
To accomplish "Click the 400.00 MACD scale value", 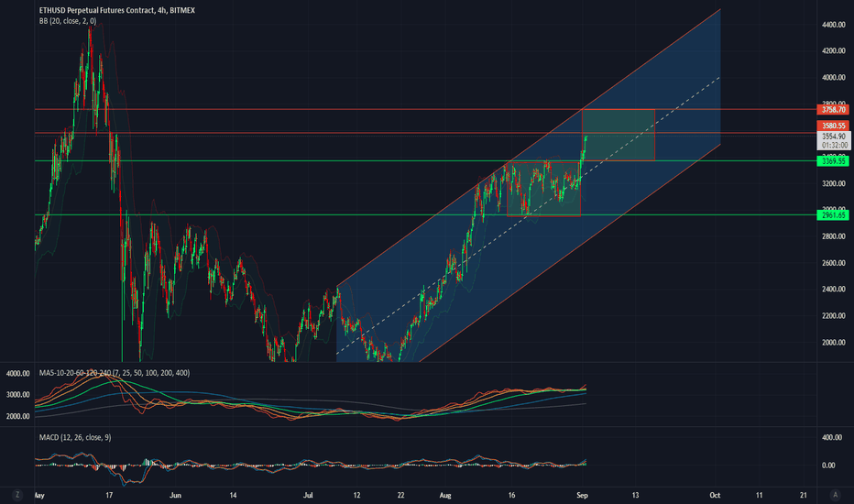I will pyautogui.click(x=831, y=437).
